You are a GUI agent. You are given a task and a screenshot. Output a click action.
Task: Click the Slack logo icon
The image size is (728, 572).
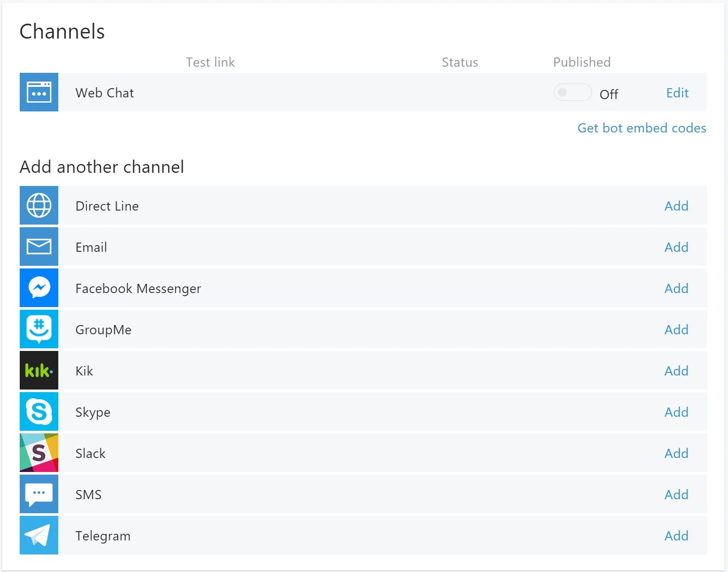click(39, 453)
